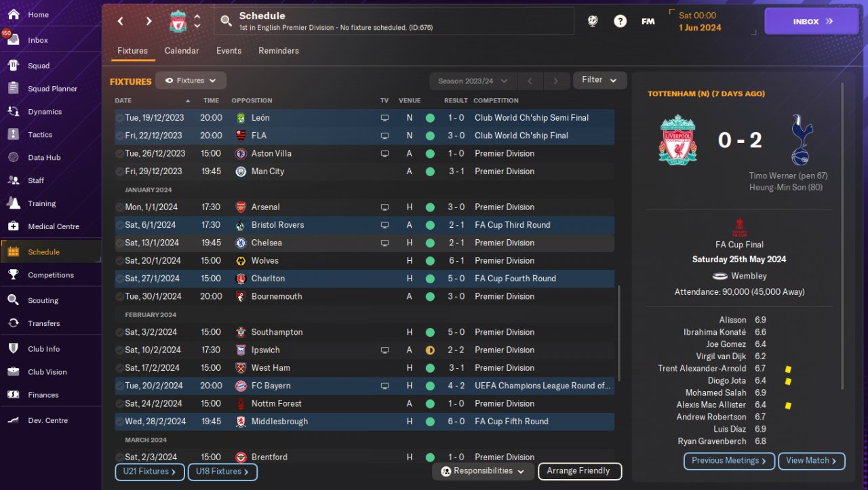
Task: Toggle the checkmark for the Aston Villa fixture
Action: pos(119,154)
